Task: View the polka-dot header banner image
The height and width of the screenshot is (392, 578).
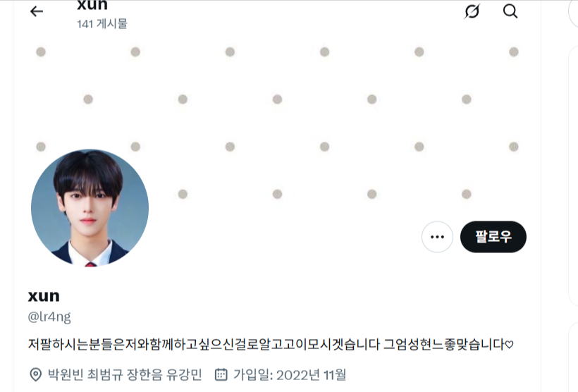Action: tap(276, 122)
